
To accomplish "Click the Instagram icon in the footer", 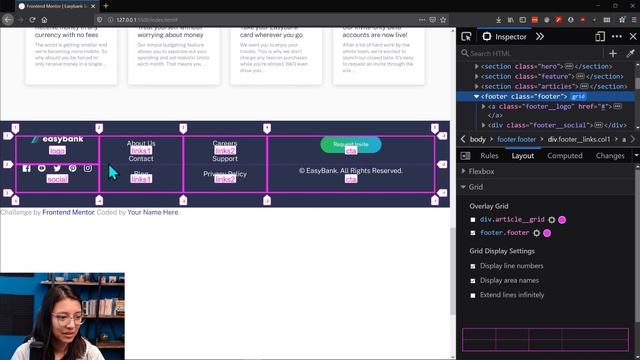I will click(88, 168).
